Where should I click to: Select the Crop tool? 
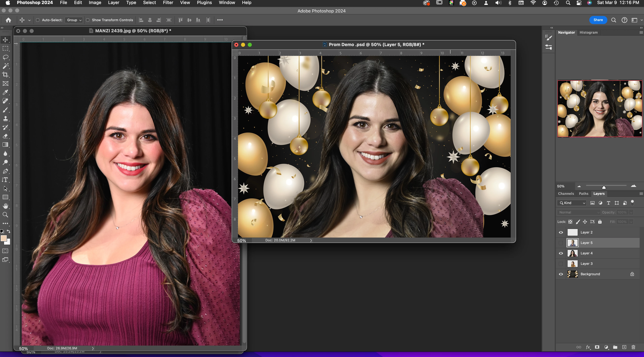click(5, 75)
